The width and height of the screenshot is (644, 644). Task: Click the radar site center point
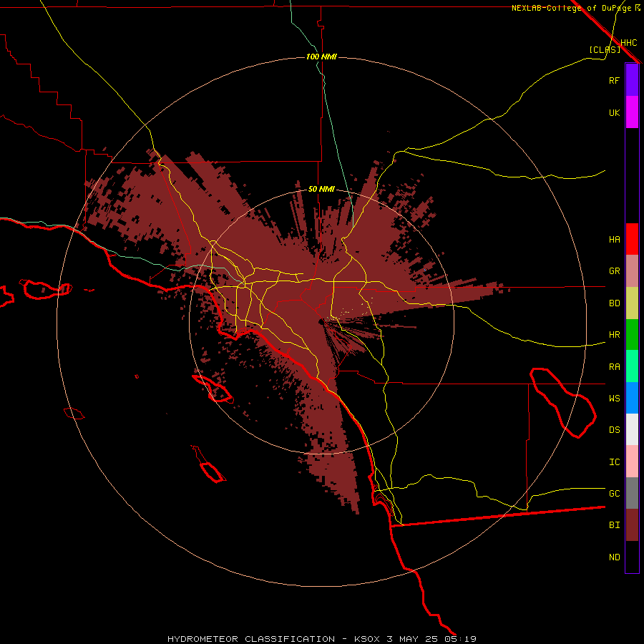pos(321,321)
